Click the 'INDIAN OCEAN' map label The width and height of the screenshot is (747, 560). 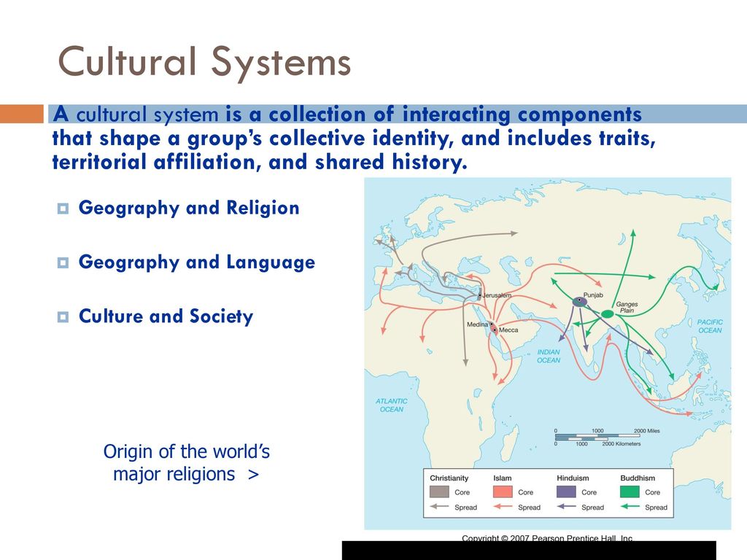549,356
